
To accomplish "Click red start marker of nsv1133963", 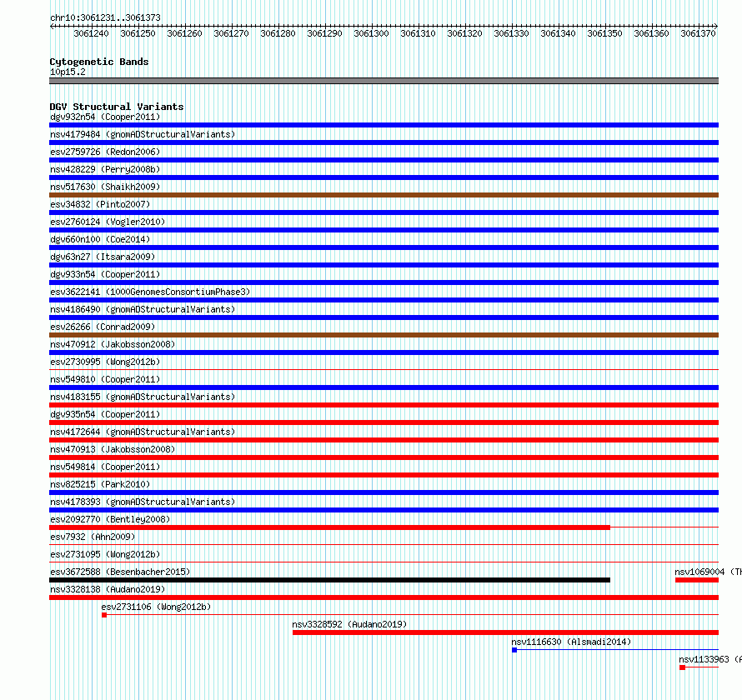I will [682, 667].
